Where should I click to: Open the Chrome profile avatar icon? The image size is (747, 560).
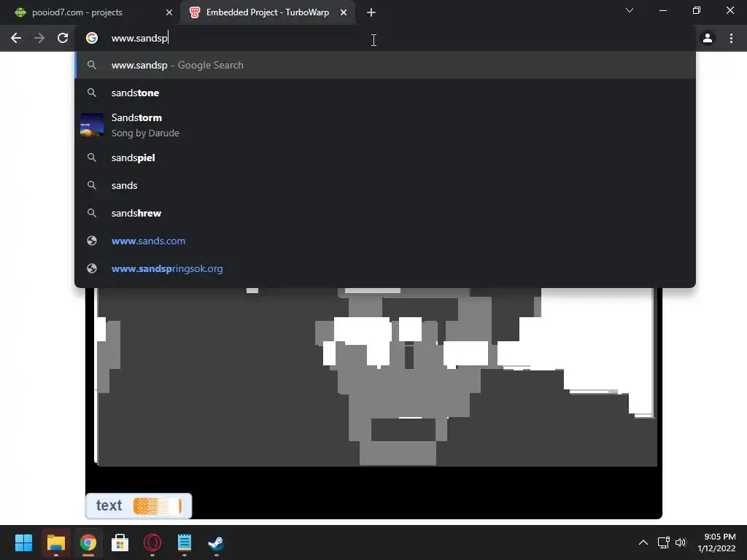[708, 38]
